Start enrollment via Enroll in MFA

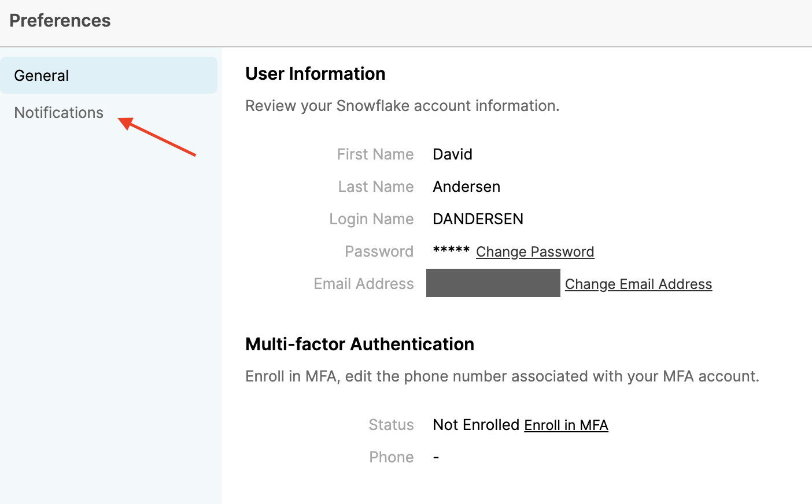(x=566, y=425)
